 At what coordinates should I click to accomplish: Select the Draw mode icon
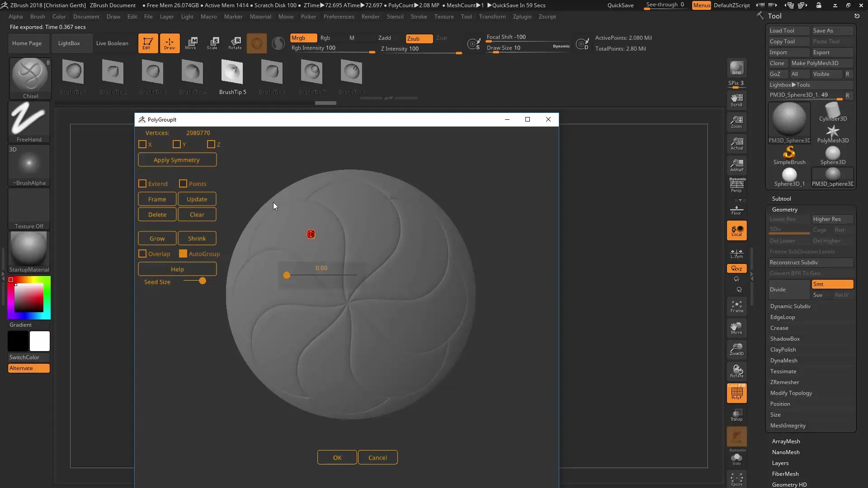(x=170, y=43)
